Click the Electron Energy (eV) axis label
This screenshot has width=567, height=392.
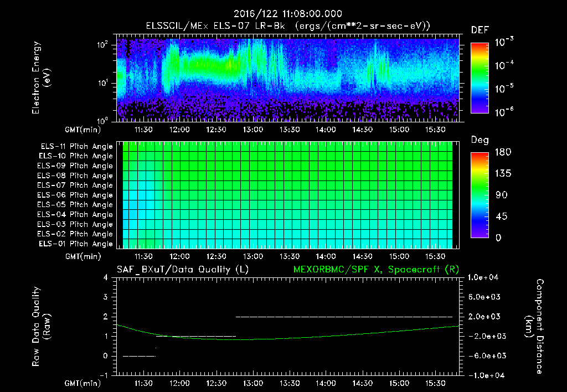[x=41, y=78]
